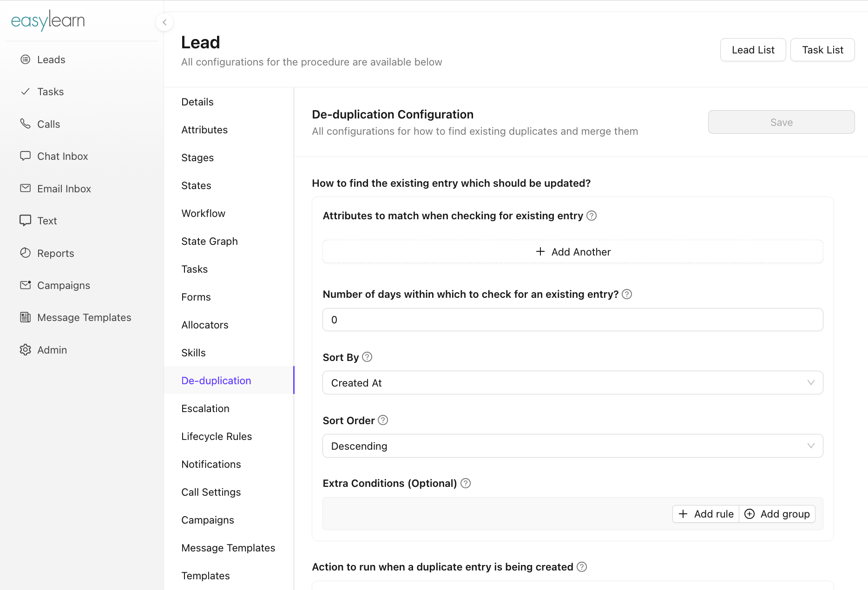Expand the Sort Order dropdown set to Descending

572,446
